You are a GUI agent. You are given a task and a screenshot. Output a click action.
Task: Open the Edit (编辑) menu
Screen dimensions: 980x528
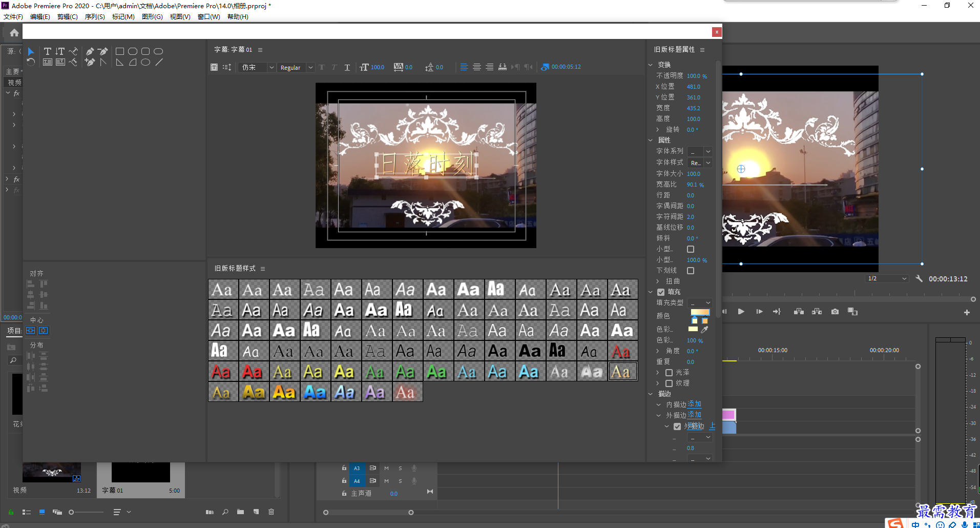coord(40,17)
